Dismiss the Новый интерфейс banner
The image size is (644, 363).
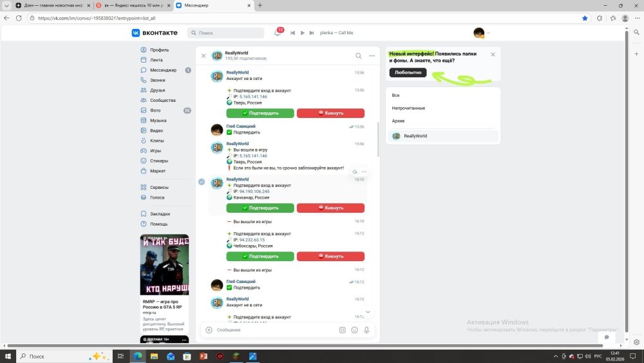[x=493, y=54]
